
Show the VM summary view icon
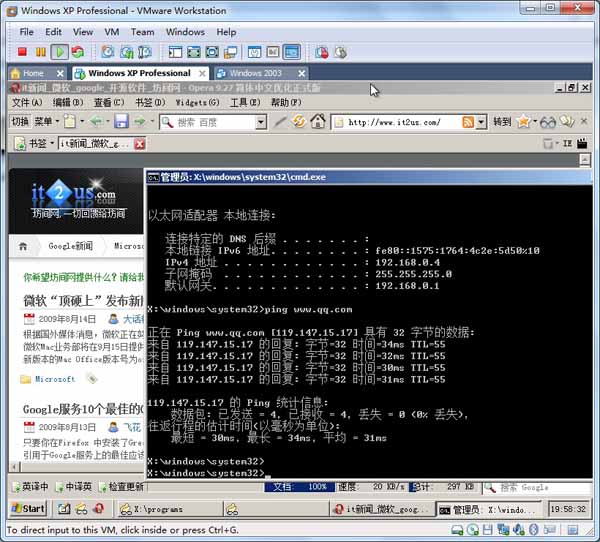254,52
